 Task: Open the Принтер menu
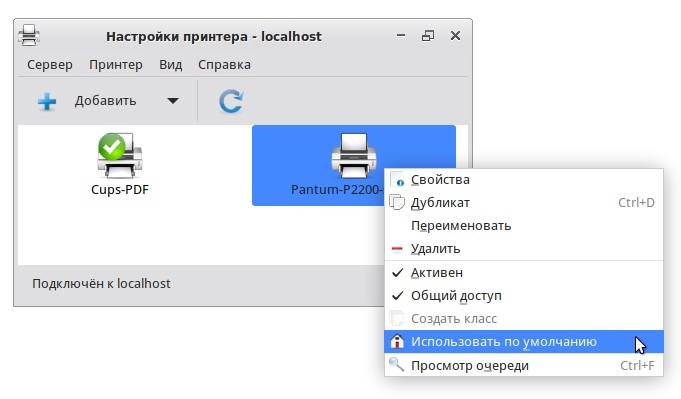coord(116,65)
